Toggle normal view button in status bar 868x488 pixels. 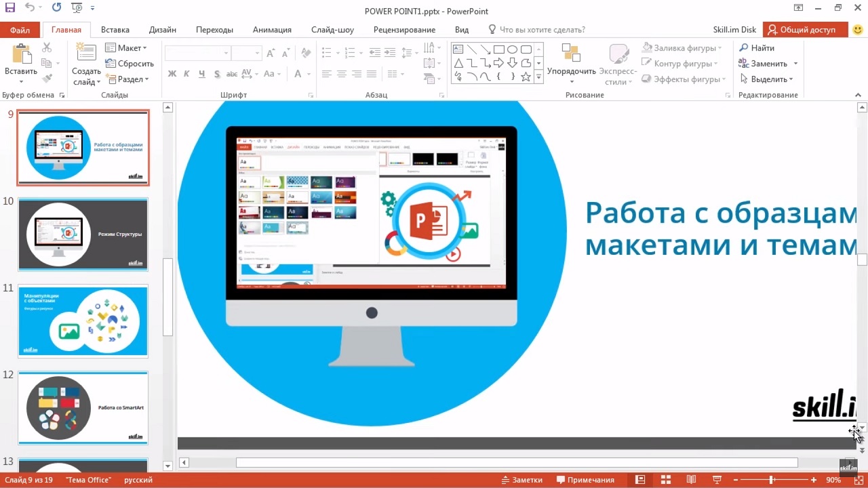point(640,480)
